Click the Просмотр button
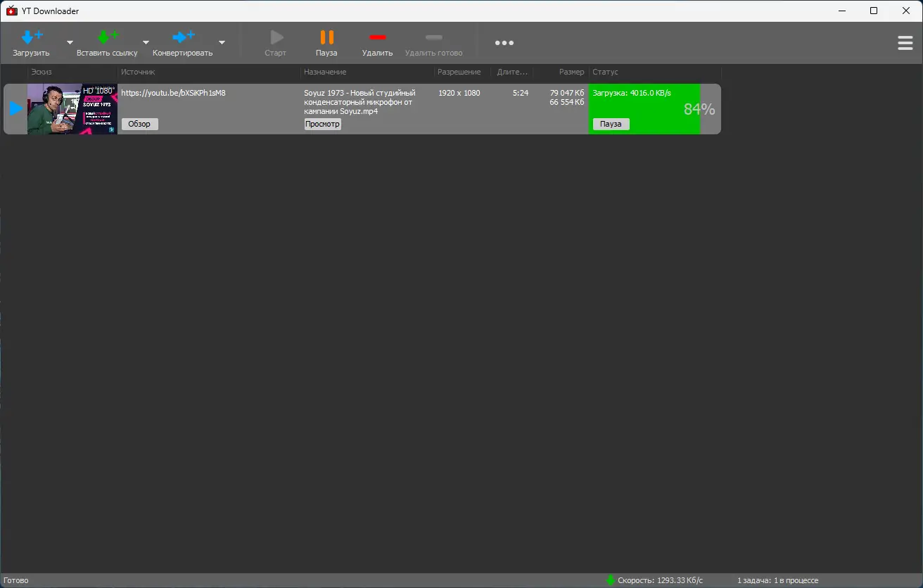Image resolution: width=923 pixels, height=588 pixels. pos(323,124)
